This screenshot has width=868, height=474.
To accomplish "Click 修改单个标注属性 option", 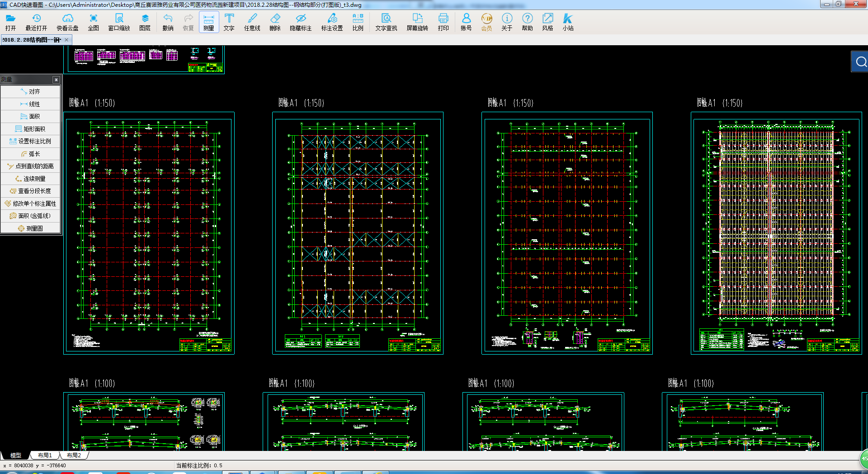I will click(30, 204).
